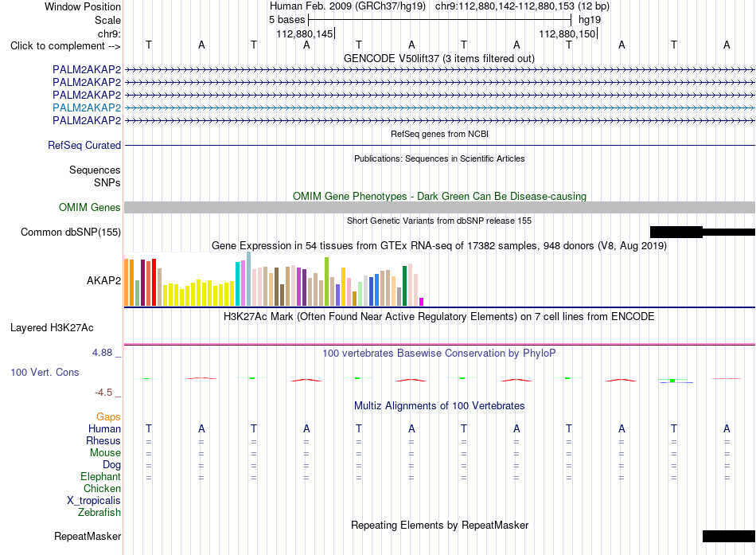
Task: Click the RepeatMasker track label
Action: pos(88,536)
